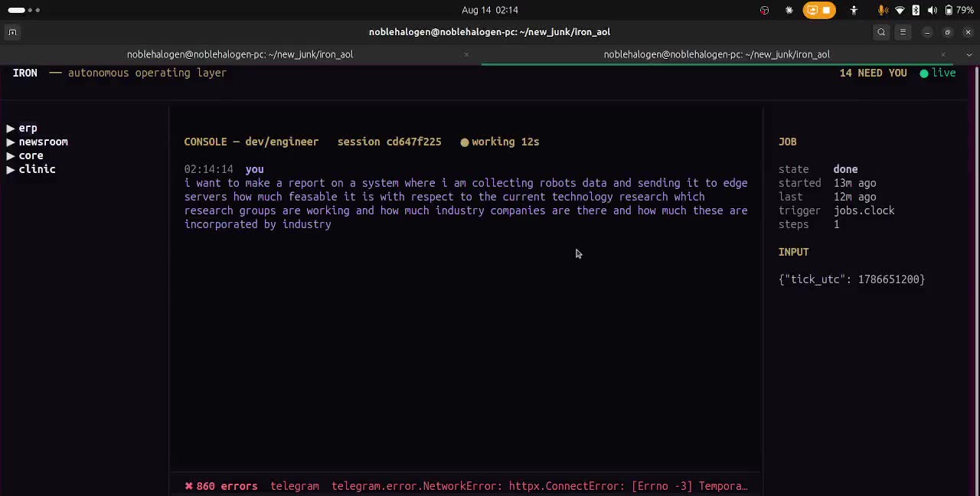Click the red X error icon in the status line
This screenshot has width=980, height=496.
coord(188,486)
